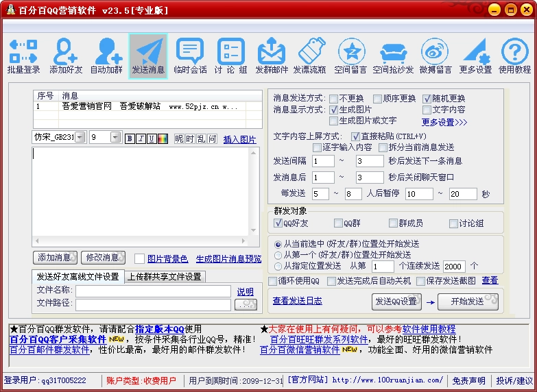Image resolution: width=537 pixels, height=392 pixels.
Task: Click the 添加消息 button
Action: click(55, 258)
